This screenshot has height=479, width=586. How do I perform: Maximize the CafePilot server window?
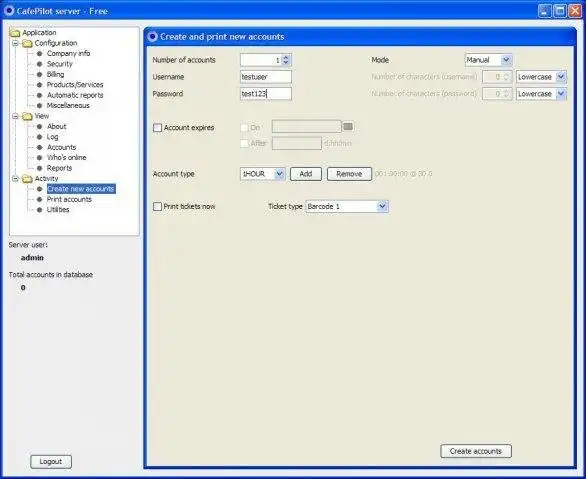coord(559,11)
